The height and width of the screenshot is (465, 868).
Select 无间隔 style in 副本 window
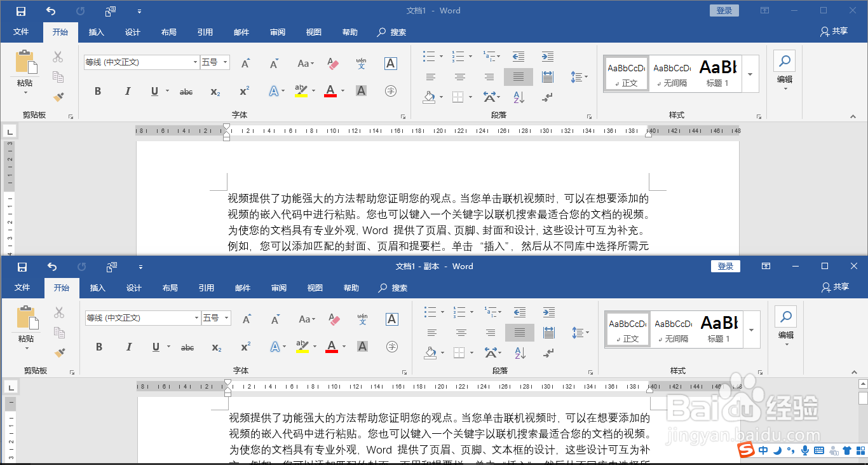[x=673, y=330]
